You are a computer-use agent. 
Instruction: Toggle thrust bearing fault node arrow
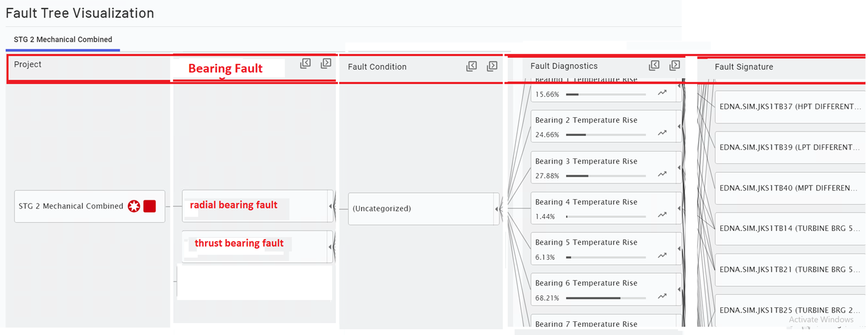point(330,247)
